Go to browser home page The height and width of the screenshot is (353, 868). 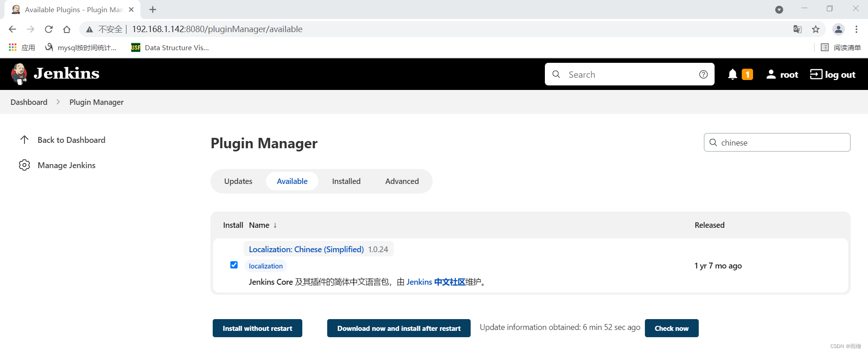click(67, 29)
